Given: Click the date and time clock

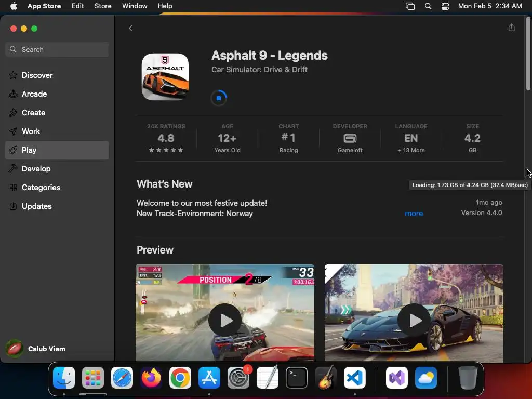Looking at the screenshot, I should (x=489, y=6).
